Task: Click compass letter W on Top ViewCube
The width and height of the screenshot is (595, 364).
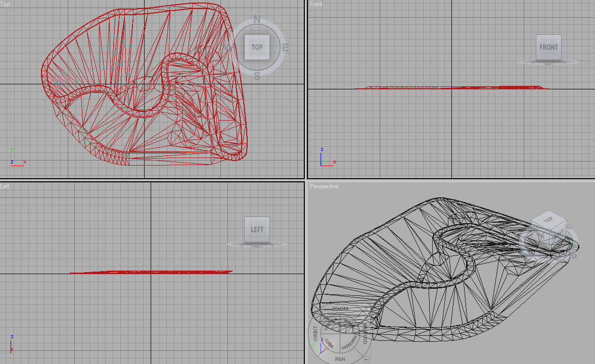Action: point(229,48)
